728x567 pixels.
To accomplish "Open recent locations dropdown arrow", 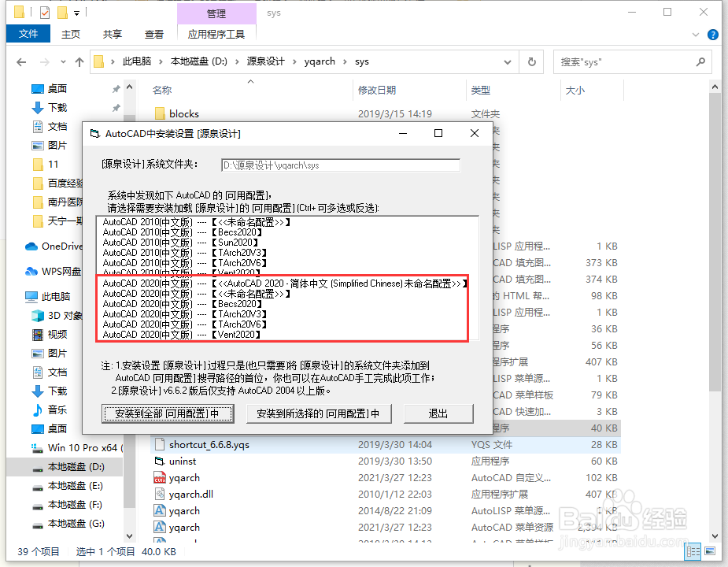I will tap(63, 61).
